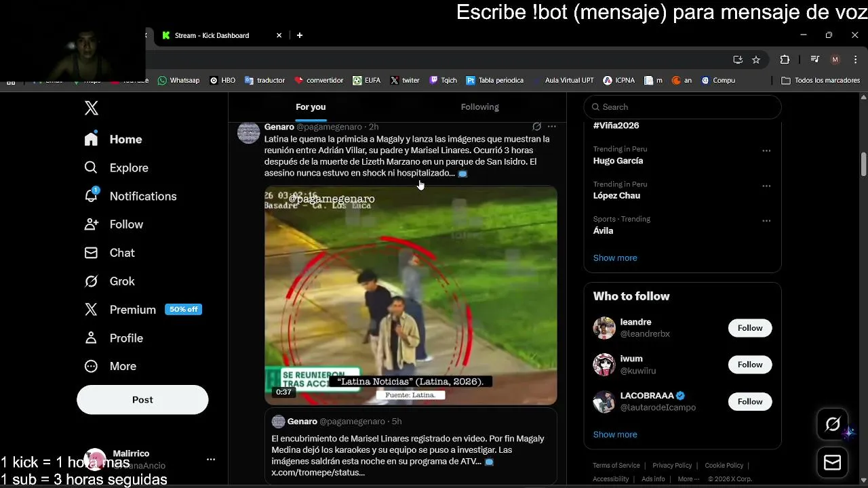Open the x.com/tromepe/status link

(318, 472)
